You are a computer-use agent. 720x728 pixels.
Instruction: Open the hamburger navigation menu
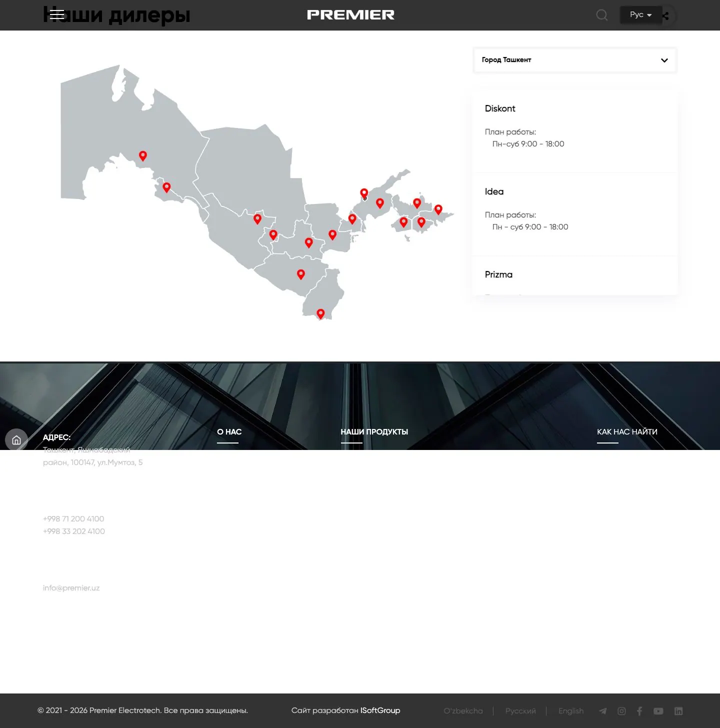pos(57,14)
